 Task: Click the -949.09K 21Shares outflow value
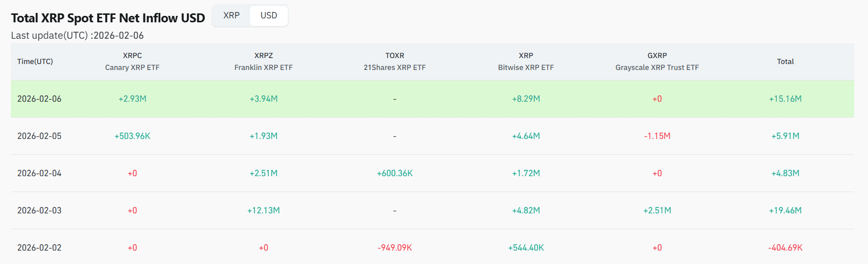coord(394,248)
